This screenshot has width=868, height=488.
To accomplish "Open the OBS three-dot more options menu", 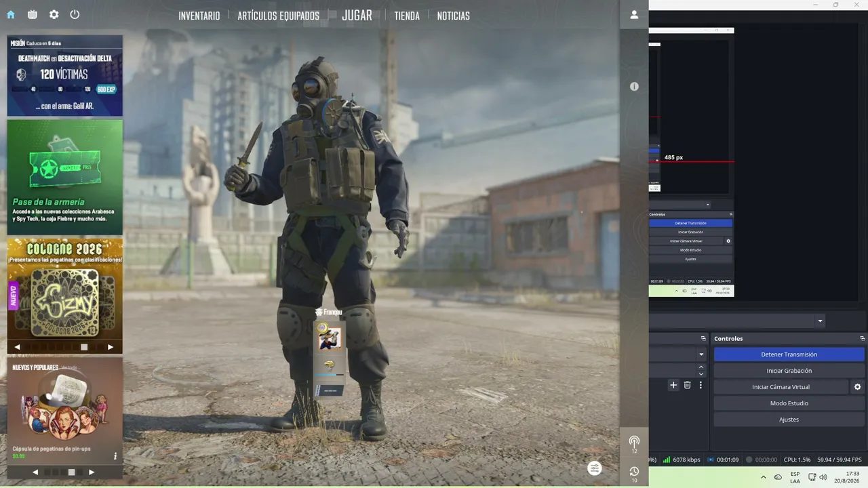I will 701,385.
